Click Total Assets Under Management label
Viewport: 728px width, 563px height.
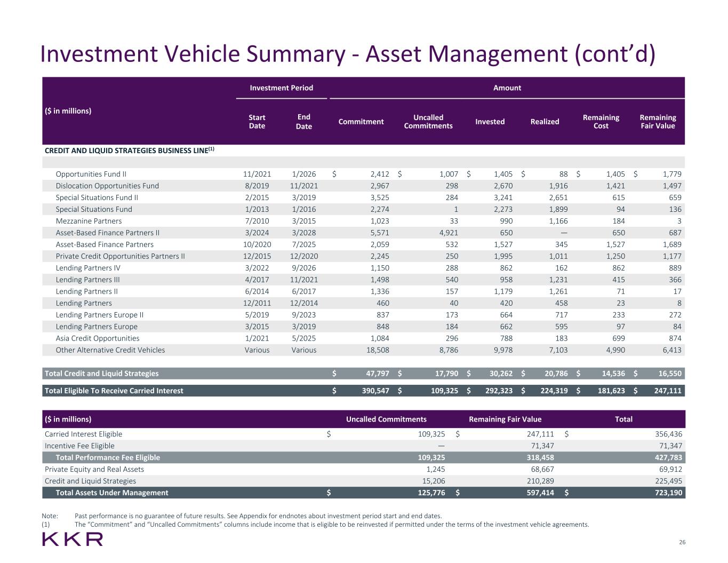point(111,493)
